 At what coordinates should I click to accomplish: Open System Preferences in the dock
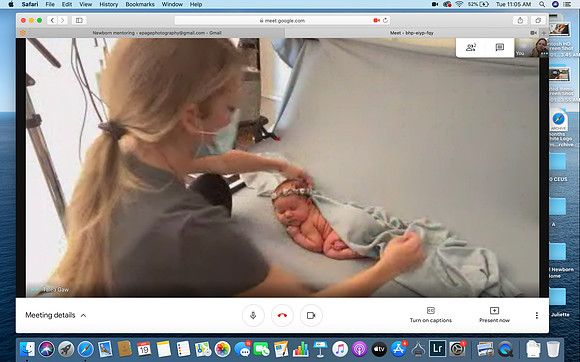pyautogui.click(x=457, y=349)
